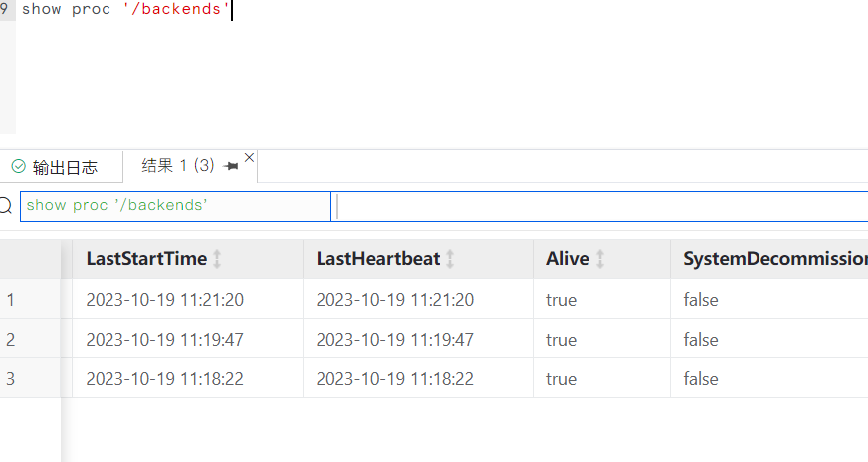Click the pin icon on the result tab
Image resolution: width=868 pixels, height=462 pixels.
(x=232, y=166)
